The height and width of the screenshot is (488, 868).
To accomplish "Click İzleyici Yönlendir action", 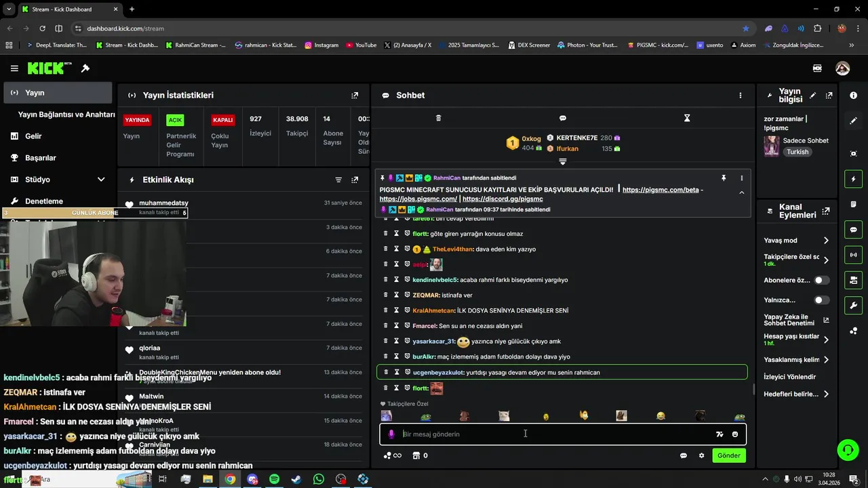I will coord(790,377).
